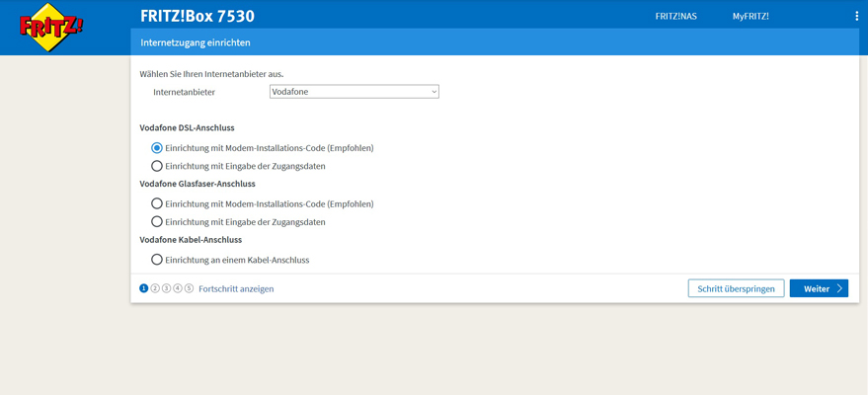
Task: Click step 2 progress indicator
Action: [x=155, y=288]
